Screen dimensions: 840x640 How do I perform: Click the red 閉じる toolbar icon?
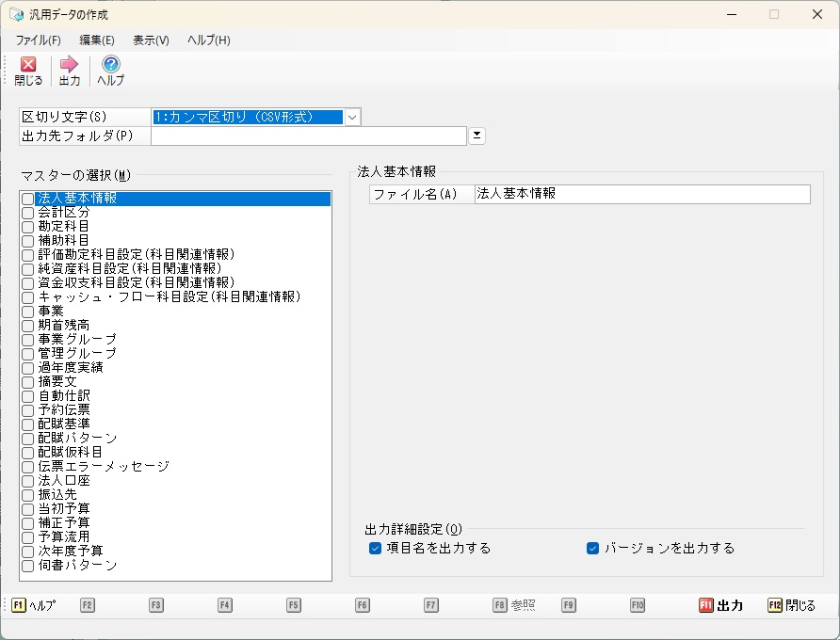point(28,65)
